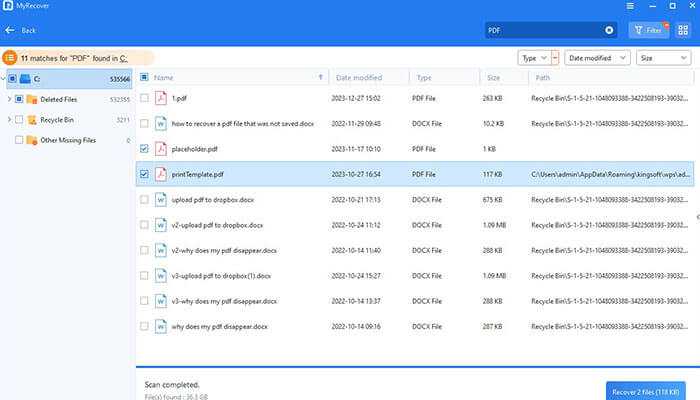This screenshot has height=400, width=700.
Task: Open the hamburger menu in title bar
Action: [629, 6]
